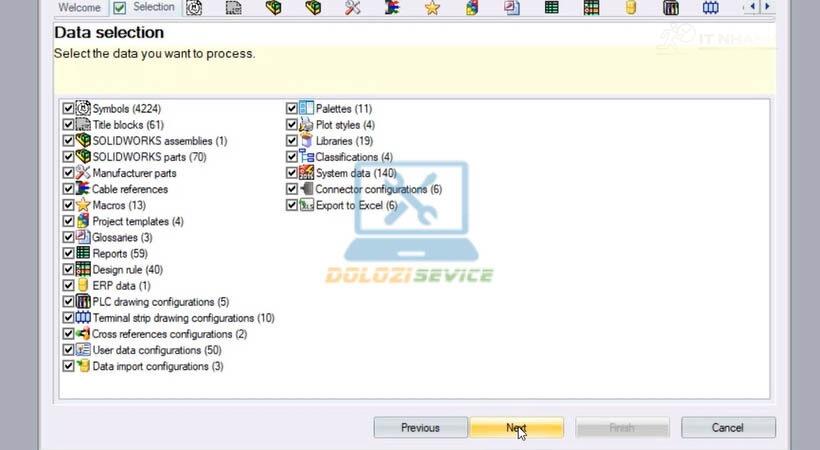
Task: Cancel the wizard with Cancel button
Action: click(727, 428)
